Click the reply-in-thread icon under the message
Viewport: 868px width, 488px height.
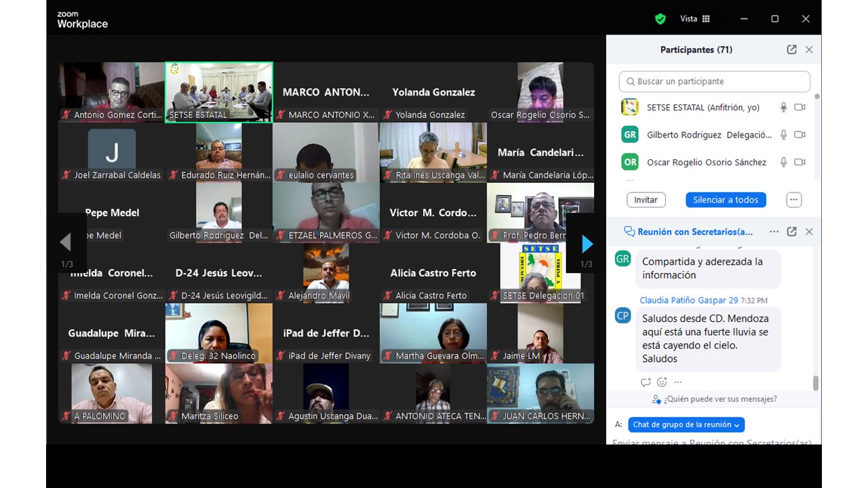coord(645,382)
